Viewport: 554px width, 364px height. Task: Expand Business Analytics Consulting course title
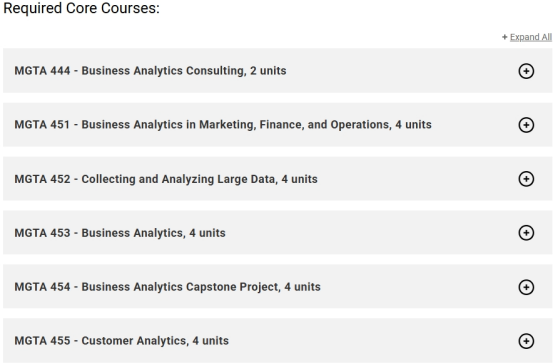pos(150,71)
